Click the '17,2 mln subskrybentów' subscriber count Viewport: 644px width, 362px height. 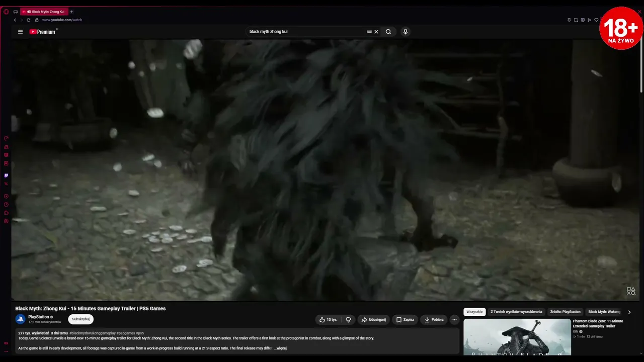[x=44, y=322]
